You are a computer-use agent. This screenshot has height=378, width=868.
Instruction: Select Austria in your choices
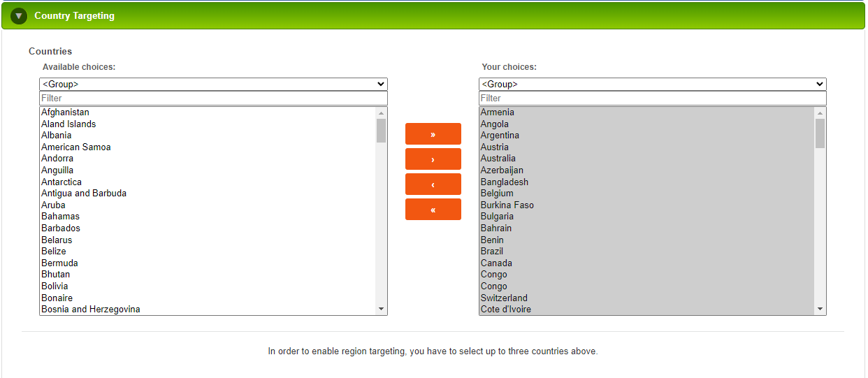click(647, 147)
